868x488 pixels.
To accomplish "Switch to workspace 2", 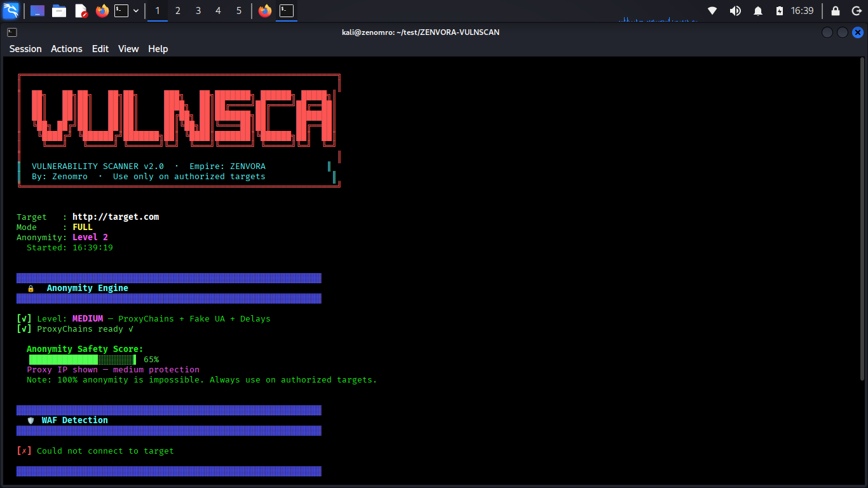I will point(178,11).
